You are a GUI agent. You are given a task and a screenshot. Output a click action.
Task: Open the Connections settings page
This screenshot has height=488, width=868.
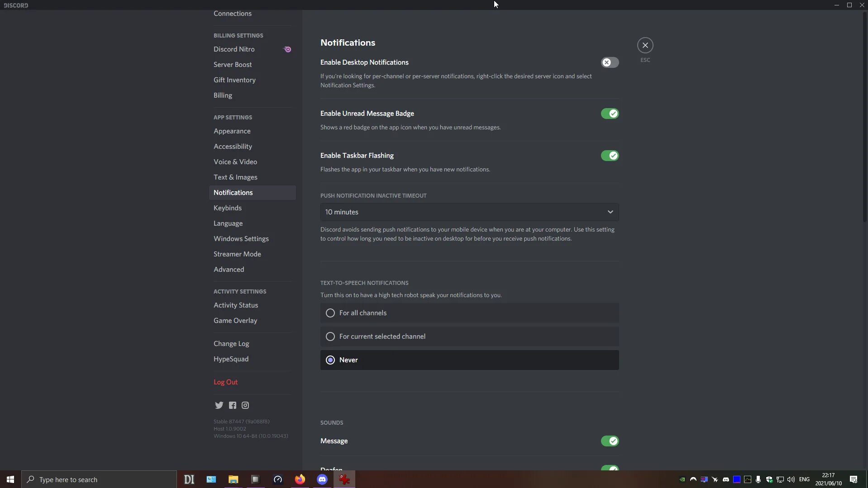(x=252, y=14)
